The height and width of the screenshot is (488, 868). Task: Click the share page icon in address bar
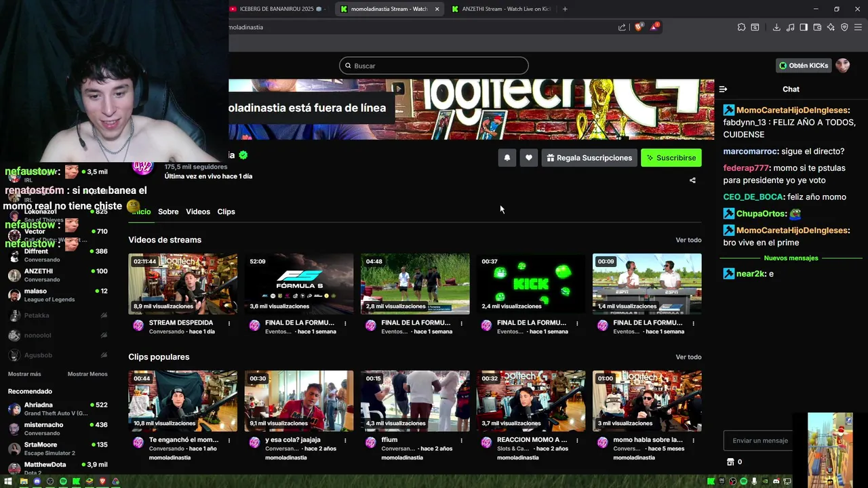(622, 27)
